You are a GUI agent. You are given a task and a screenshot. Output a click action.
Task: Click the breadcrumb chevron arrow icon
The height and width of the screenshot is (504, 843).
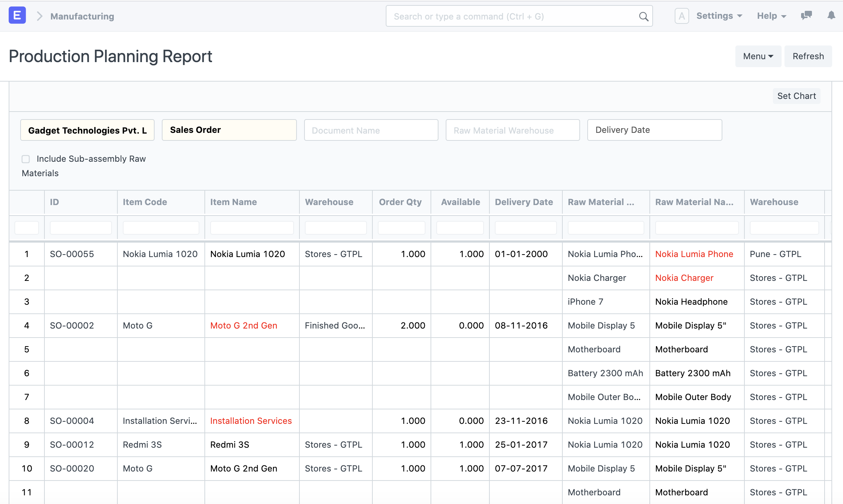(40, 16)
